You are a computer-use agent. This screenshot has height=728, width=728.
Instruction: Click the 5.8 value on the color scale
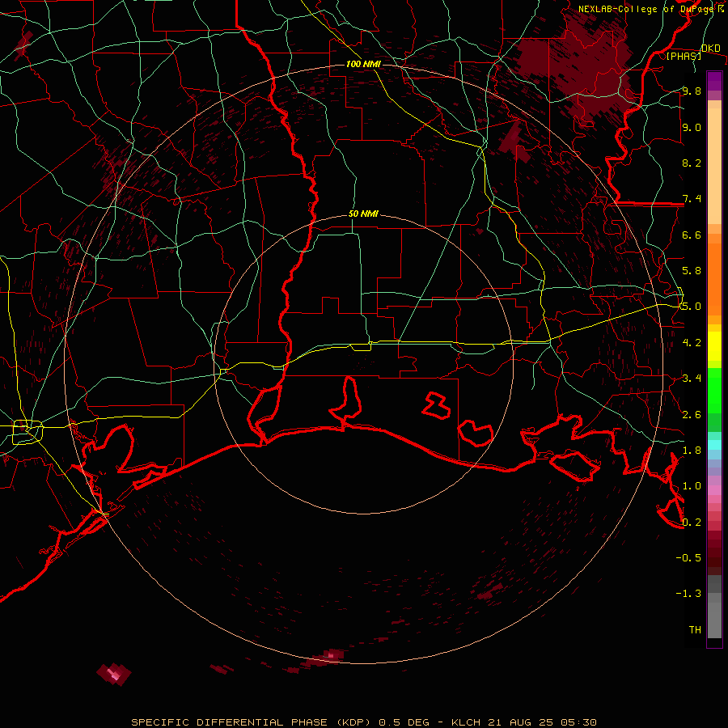pos(692,271)
